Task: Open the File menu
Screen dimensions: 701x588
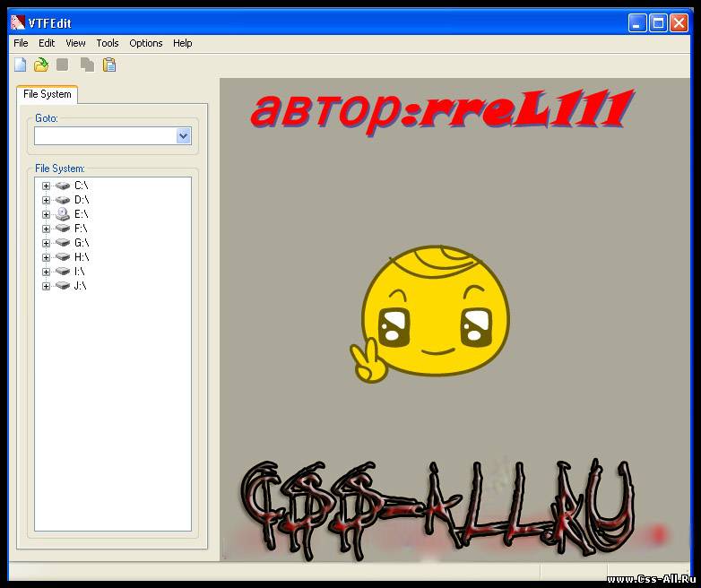Action: coord(21,43)
